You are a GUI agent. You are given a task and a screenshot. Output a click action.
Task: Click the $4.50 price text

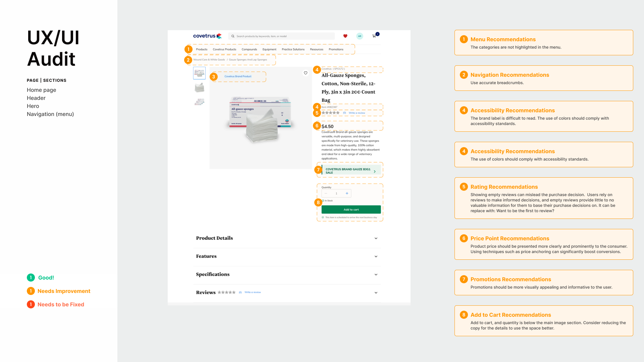[327, 126]
